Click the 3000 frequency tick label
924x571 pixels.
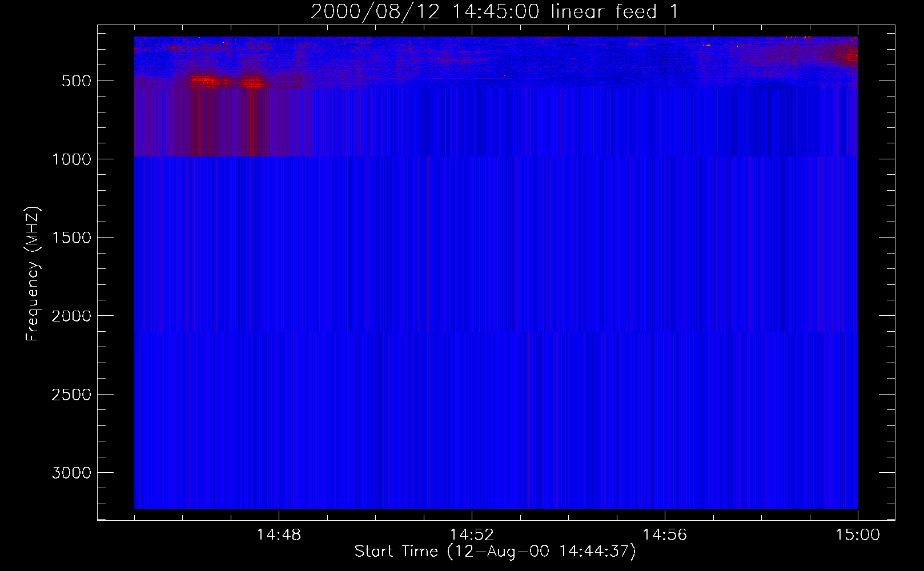click(x=71, y=473)
